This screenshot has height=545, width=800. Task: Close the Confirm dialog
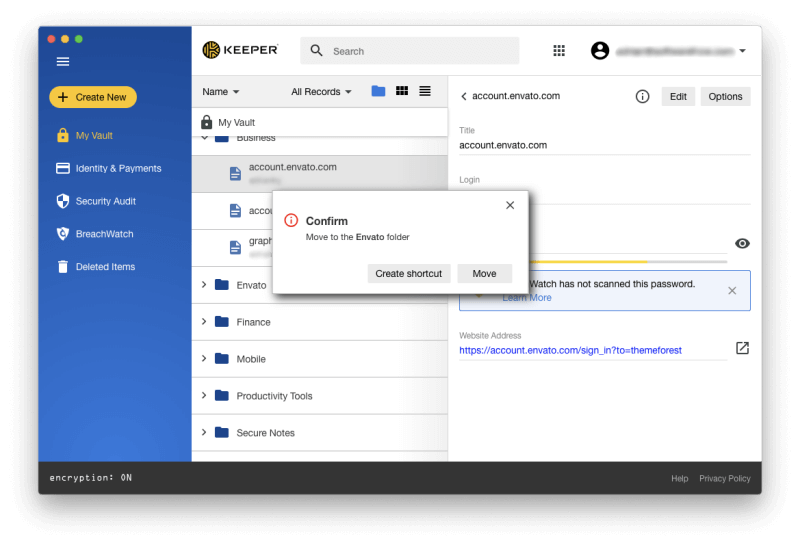pyautogui.click(x=510, y=205)
